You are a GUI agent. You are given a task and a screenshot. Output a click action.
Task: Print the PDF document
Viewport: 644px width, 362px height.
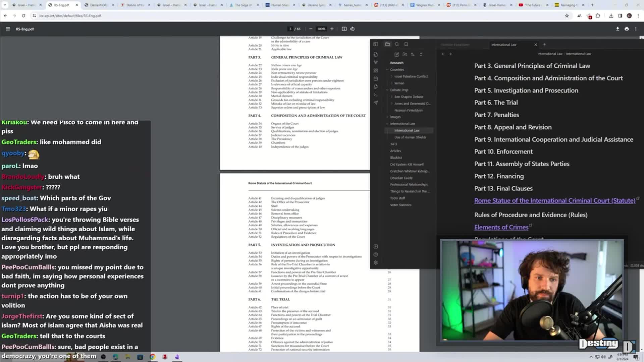click(x=627, y=29)
